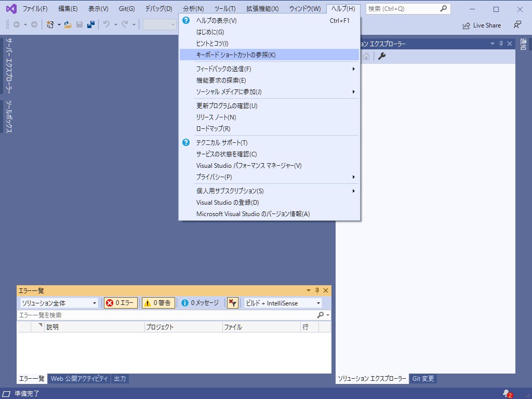Click the 説明 column header
The height and width of the screenshot is (399, 532).
click(95, 327)
